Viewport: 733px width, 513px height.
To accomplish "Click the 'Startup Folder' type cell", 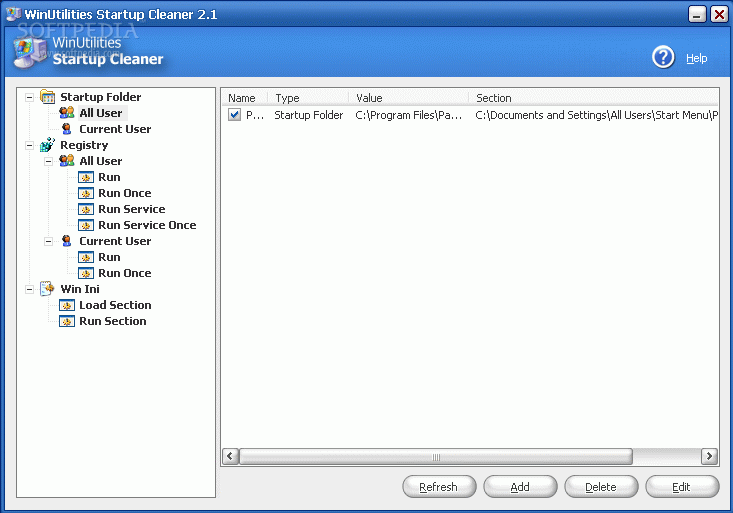I will 309,115.
